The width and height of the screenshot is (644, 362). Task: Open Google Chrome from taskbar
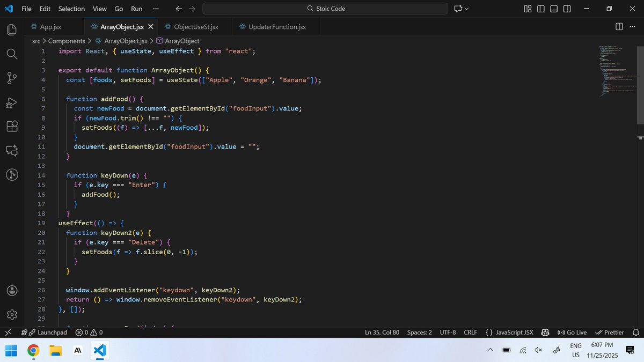tap(33, 350)
